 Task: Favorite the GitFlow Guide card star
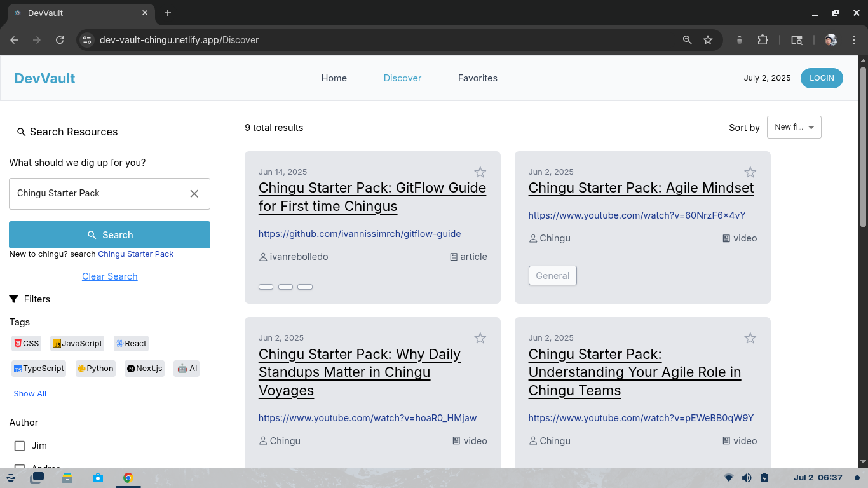(480, 172)
